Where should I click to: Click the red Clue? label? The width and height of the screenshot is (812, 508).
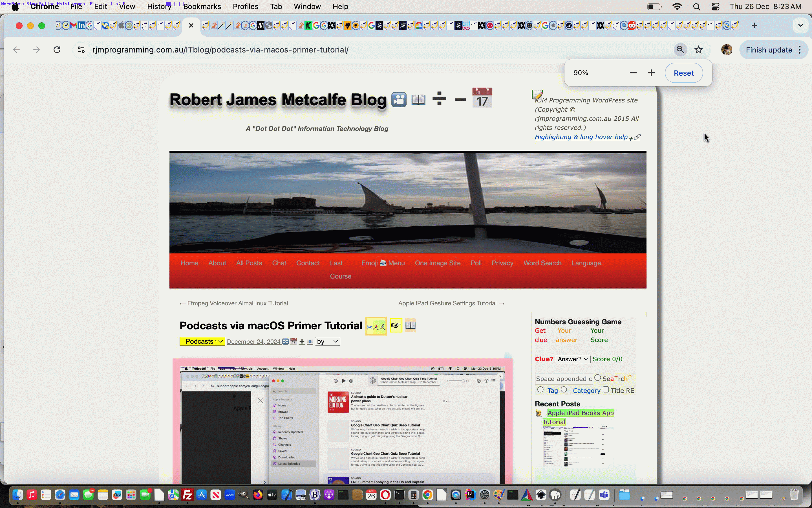pos(544,359)
